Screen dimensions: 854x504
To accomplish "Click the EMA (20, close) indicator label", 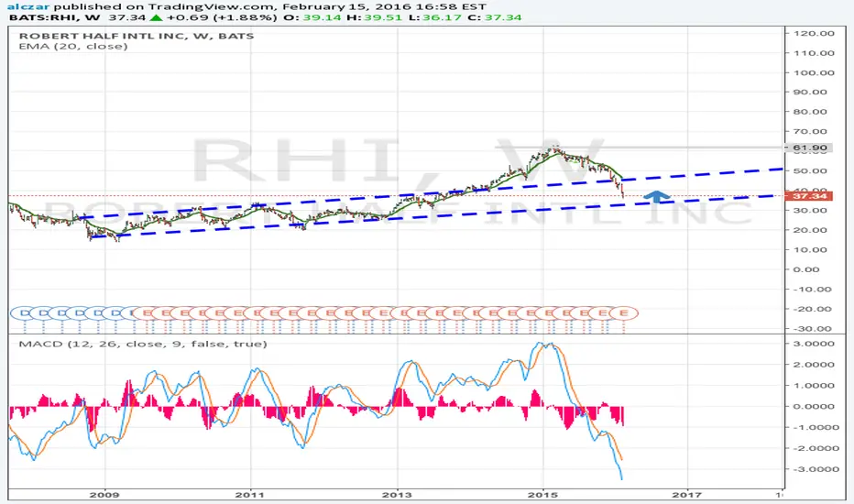I will point(73,47).
